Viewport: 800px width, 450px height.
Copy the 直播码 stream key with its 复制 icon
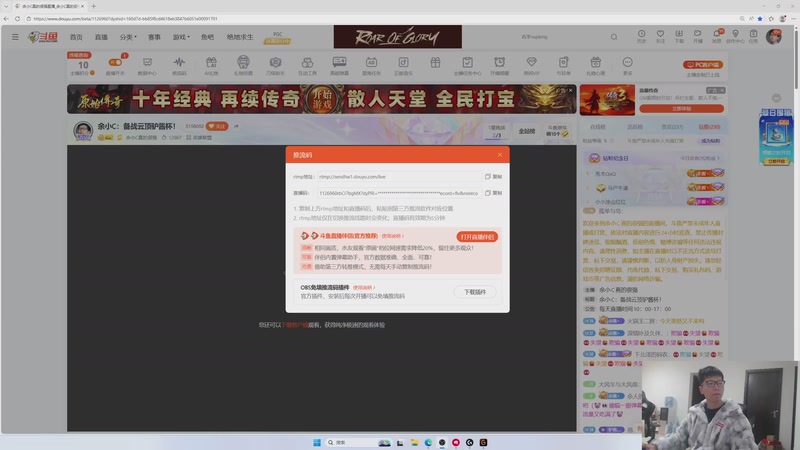[x=493, y=193]
